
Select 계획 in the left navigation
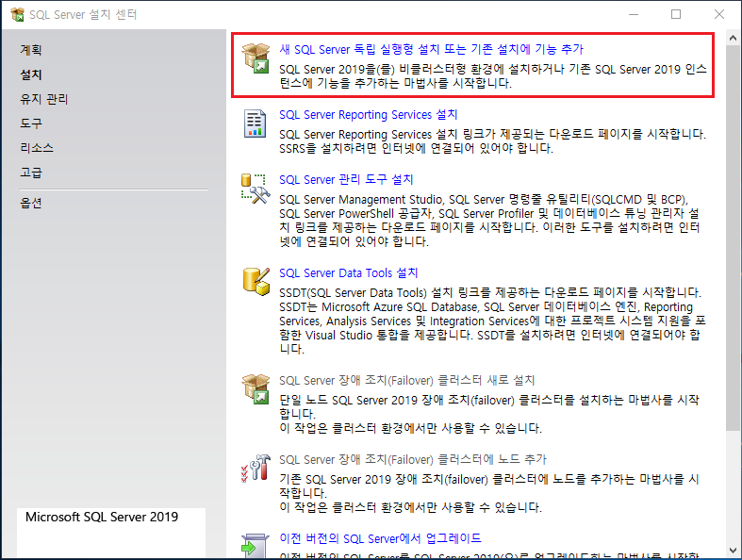coord(31,50)
